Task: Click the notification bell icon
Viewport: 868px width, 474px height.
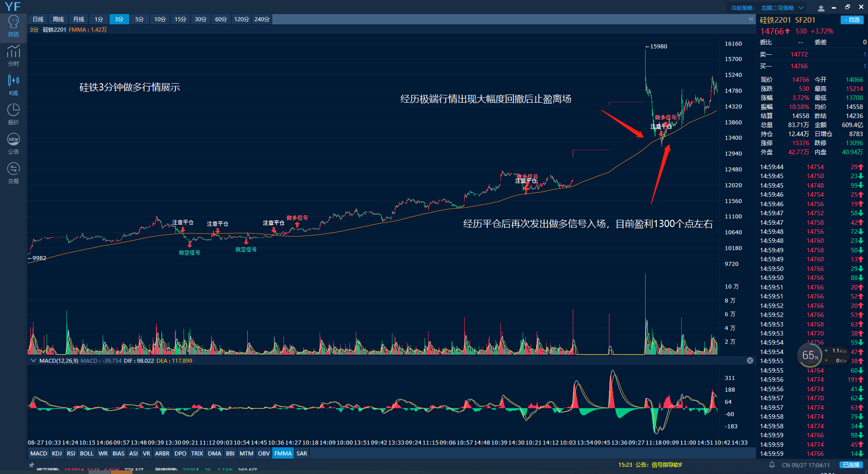Action: click(x=772, y=465)
